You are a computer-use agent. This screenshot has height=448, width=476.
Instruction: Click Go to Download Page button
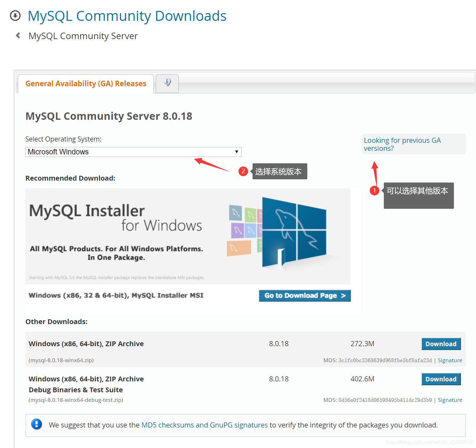[305, 296]
